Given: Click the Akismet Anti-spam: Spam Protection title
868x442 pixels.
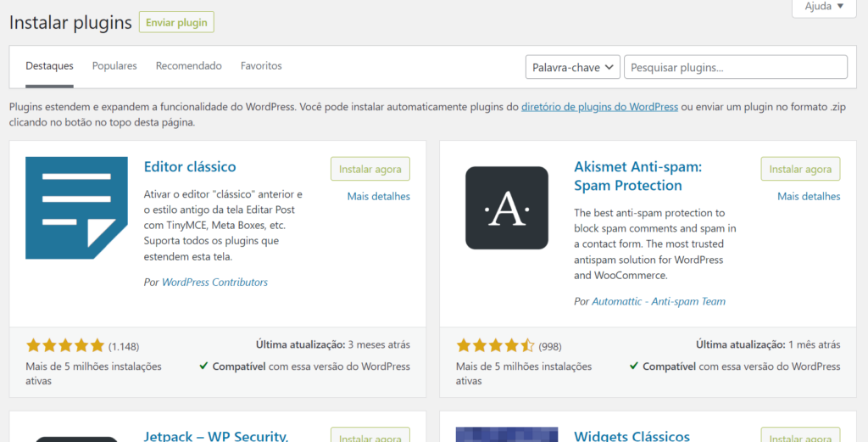Looking at the screenshot, I should (x=637, y=176).
